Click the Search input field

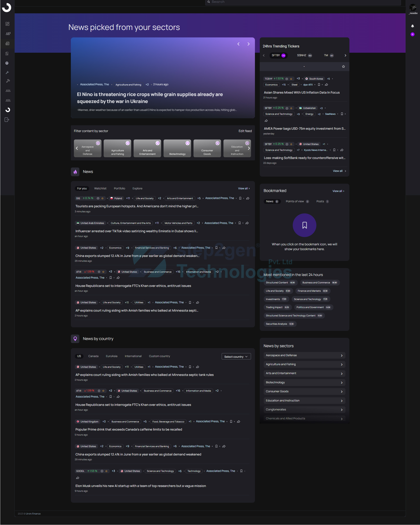(x=303, y=2)
